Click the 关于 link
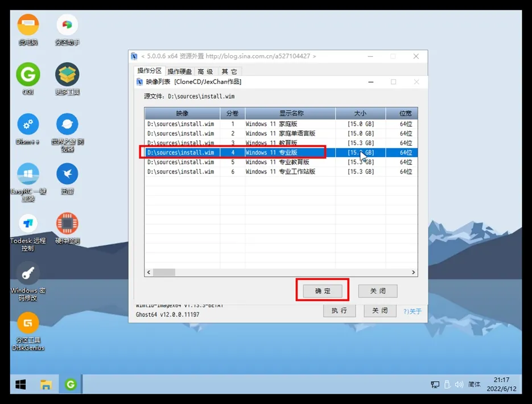 [x=413, y=311]
